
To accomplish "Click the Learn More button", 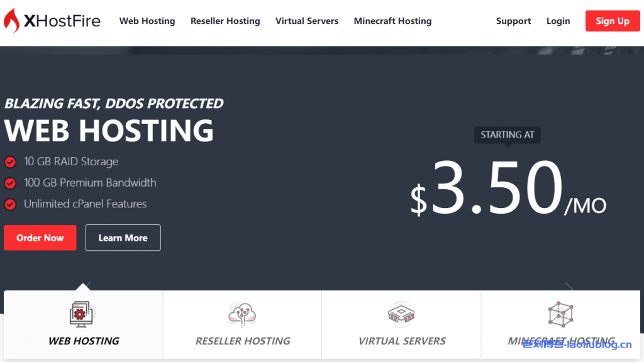I will [x=123, y=238].
